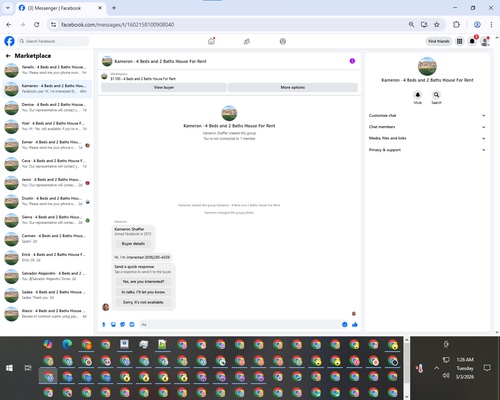The image size is (500, 400).
Task: Open the Chrome tab search dropdown
Action: click(8, 8)
